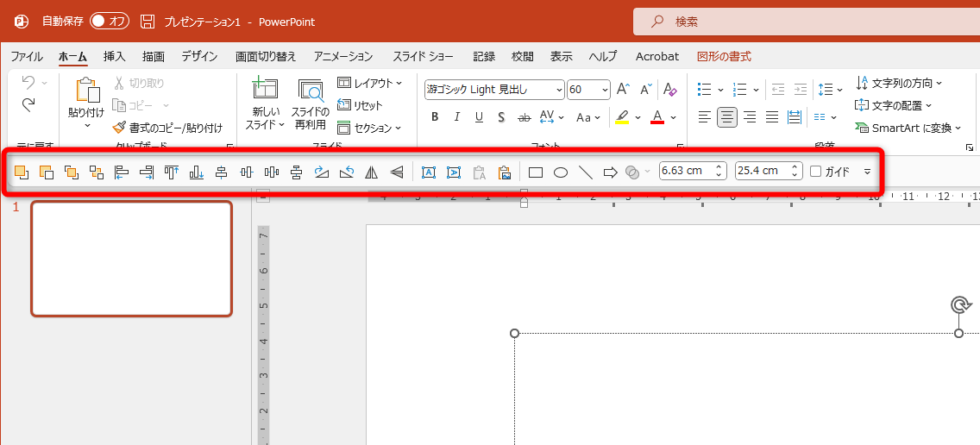Switch to the スライド ショー tab

click(x=423, y=57)
